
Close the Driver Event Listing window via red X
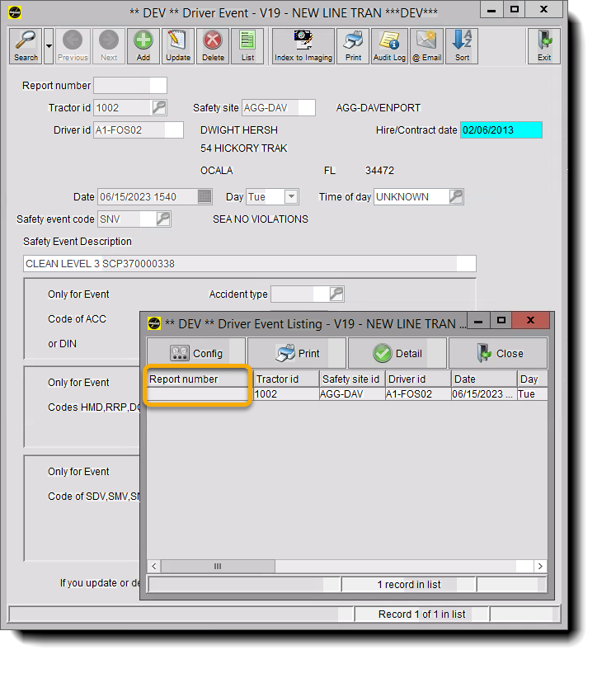point(531,320)
